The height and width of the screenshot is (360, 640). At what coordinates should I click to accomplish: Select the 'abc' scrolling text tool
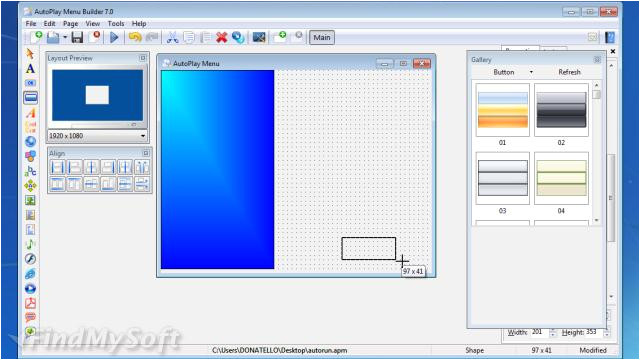(30, 171)
